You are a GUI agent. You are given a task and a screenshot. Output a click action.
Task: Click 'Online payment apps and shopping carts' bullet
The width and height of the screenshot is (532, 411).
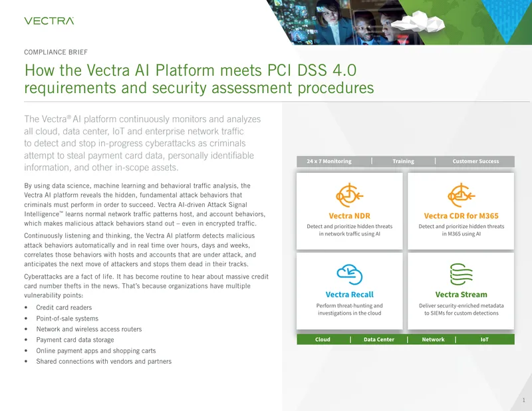(96, 350)
